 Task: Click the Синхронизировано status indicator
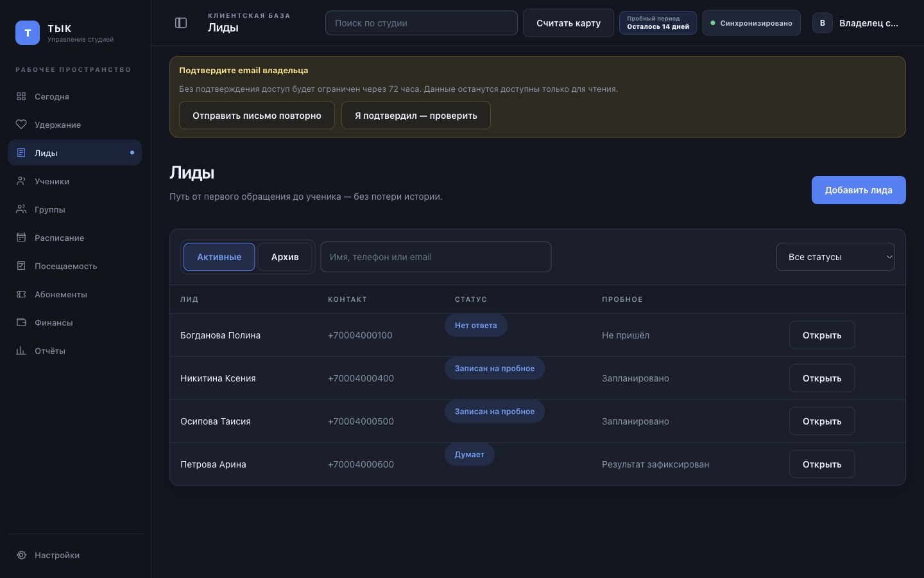751,23
